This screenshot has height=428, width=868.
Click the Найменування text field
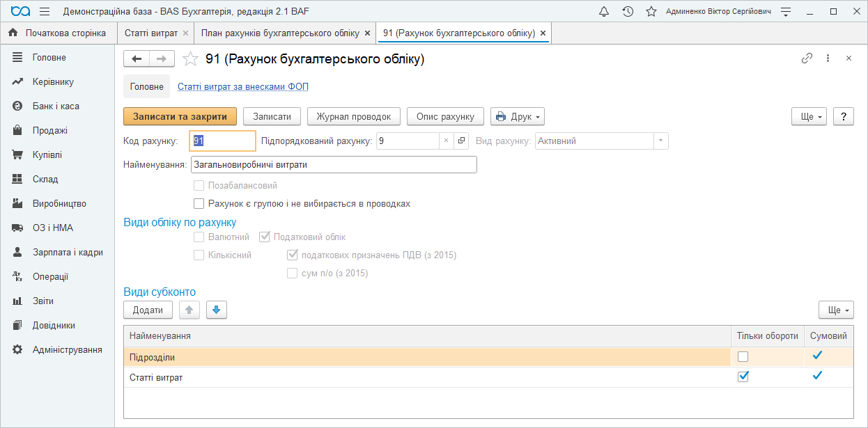[333, 165]
